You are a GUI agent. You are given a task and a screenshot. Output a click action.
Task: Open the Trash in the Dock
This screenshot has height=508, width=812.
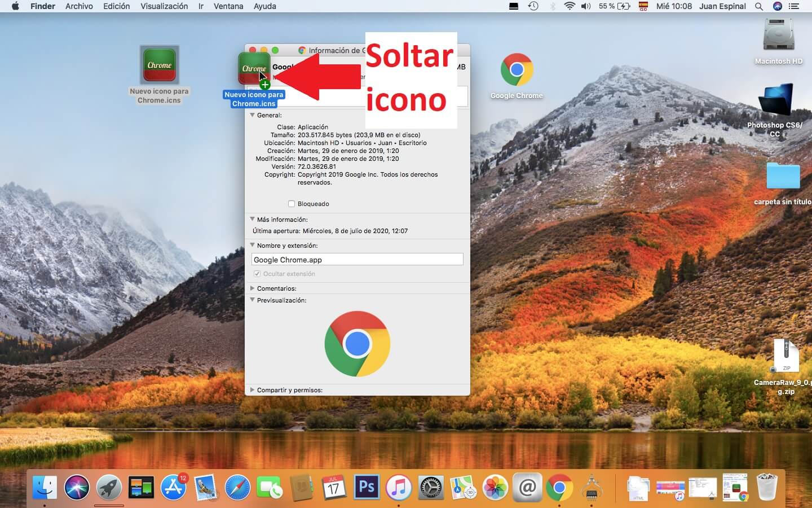click(767, 487)
